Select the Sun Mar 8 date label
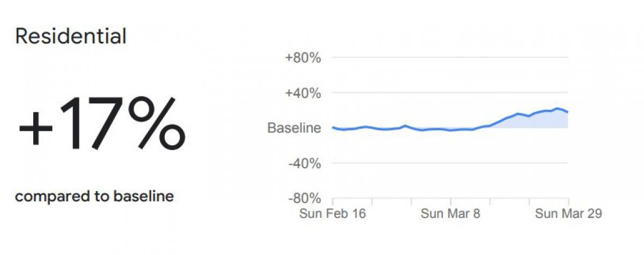The width and height of the screenshot is (644, 255). pyautogui.click(x=451, y=214)
